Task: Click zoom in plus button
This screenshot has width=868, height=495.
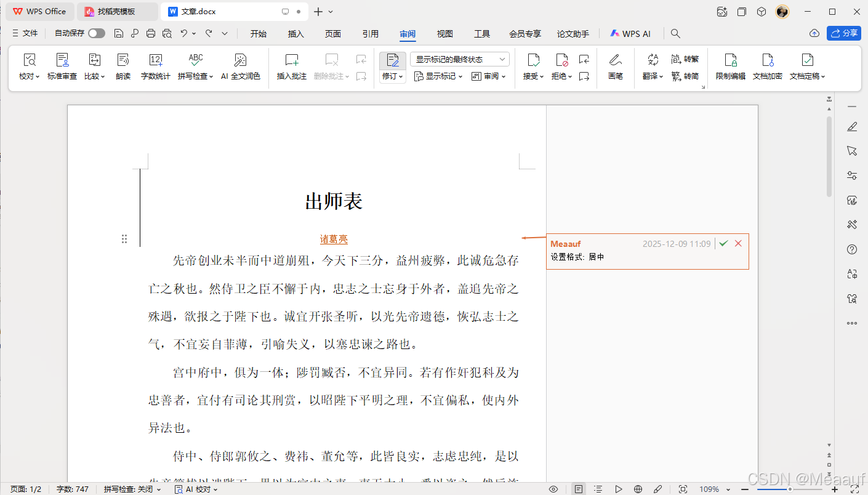Action: [x=835, y=489]
